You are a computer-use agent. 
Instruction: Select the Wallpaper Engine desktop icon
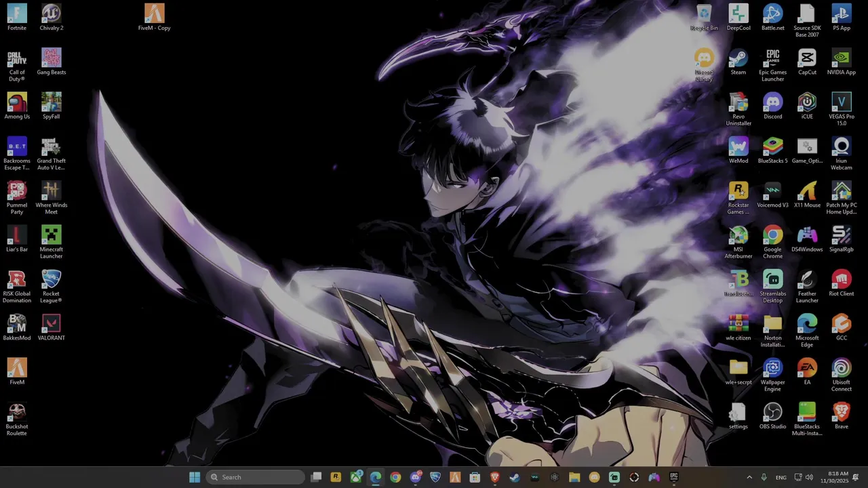[x=773, y=375]
